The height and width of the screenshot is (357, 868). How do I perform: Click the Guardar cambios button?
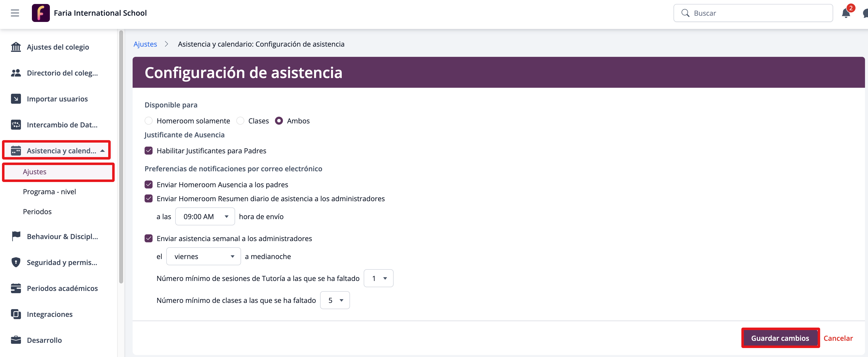click(x=780, y=338)
